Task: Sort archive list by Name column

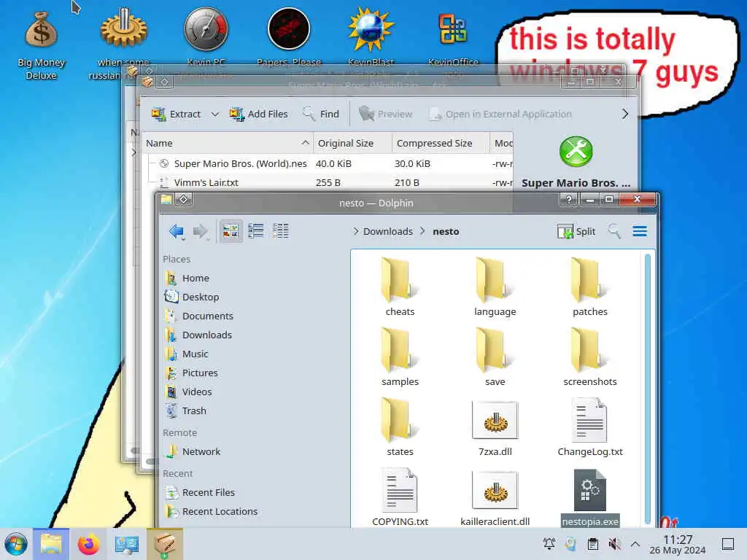Action: click(x=228, y=143)
